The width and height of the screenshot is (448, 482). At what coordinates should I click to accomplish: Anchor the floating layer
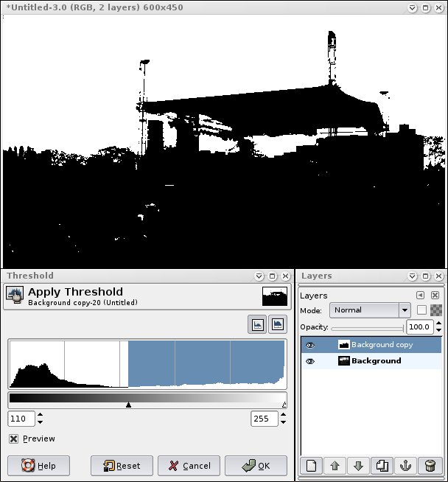[405, 466]
